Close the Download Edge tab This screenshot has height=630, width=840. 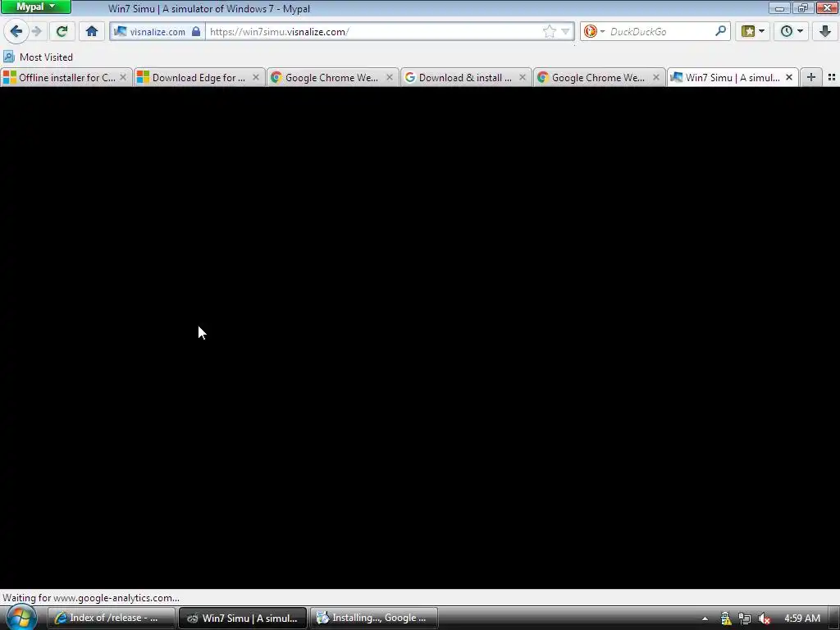(256, 78)
